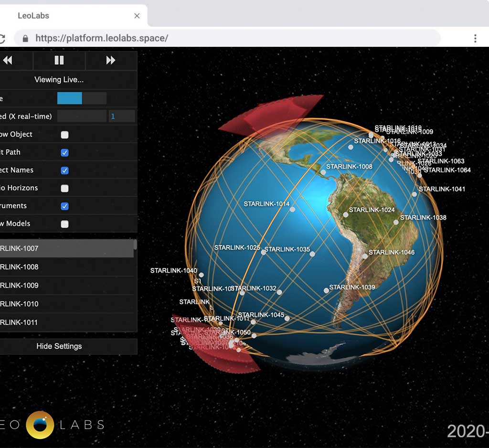
Task: Click the address bar URL field
Action: point(228,38)
